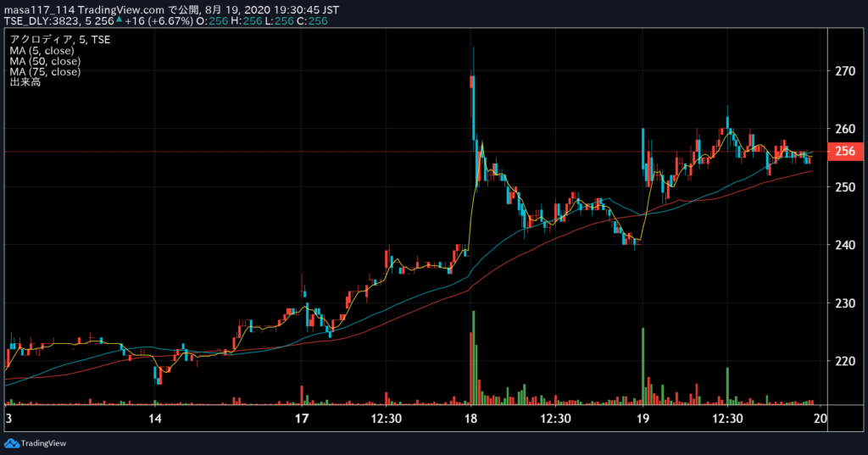The height and width of the screenshot is (455, 868).
Task: Click the 250 price axis label
Action: tap(845, 187)
